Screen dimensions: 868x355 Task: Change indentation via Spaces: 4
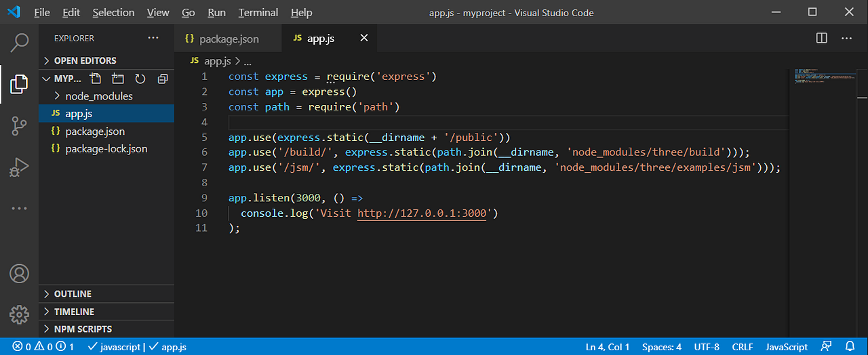[x=662, y=347]
